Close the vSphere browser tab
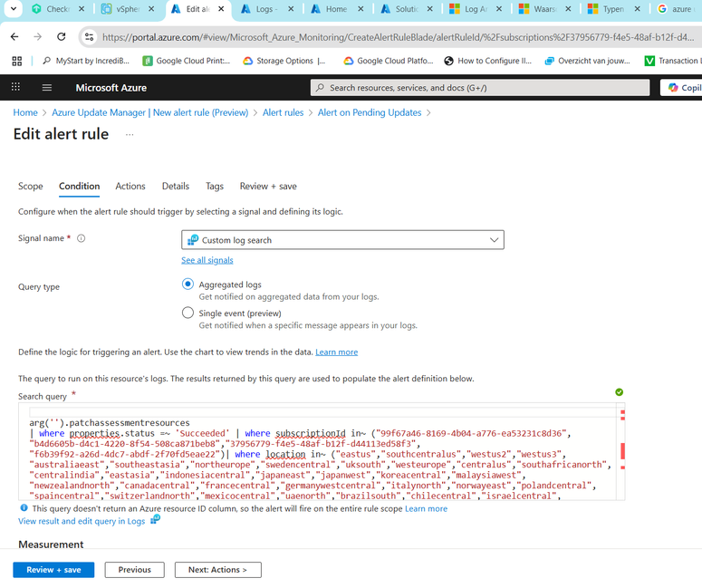This screenshot has width=702, height=588. point(151,9)
